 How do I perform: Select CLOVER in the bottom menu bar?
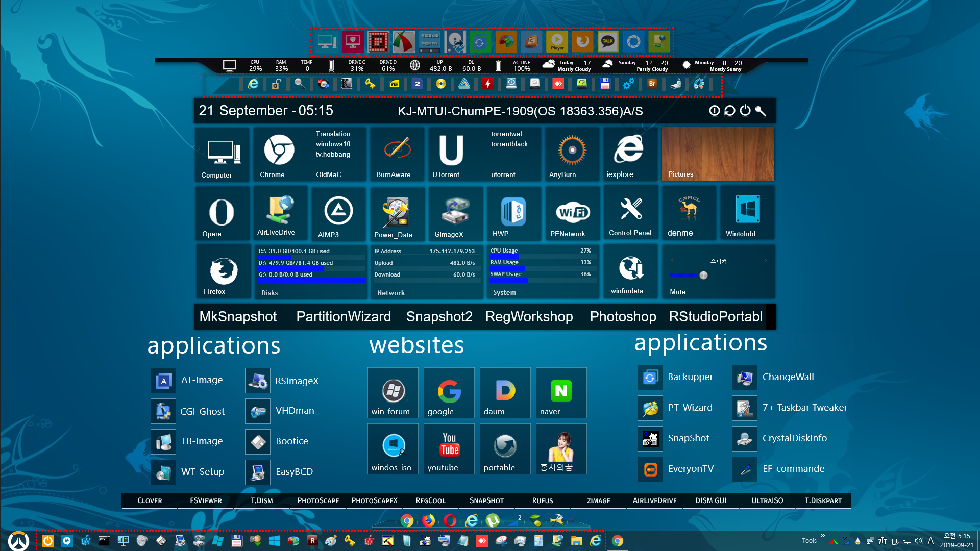(150, 500)
